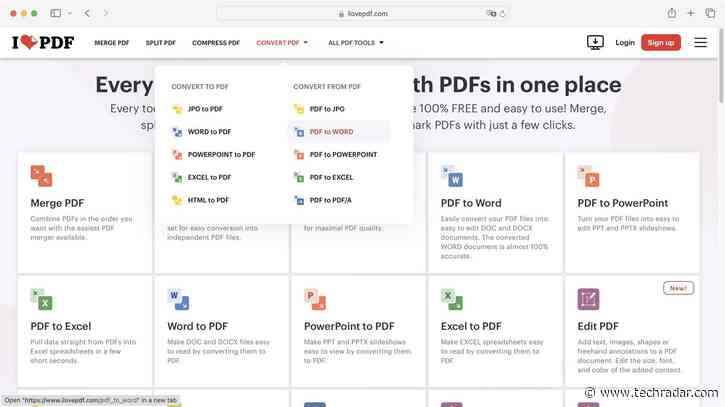The width and height of the screenshot is (725, 407).
Task: Toggle the Safari sidebar icon
Action: click(55, 13)
